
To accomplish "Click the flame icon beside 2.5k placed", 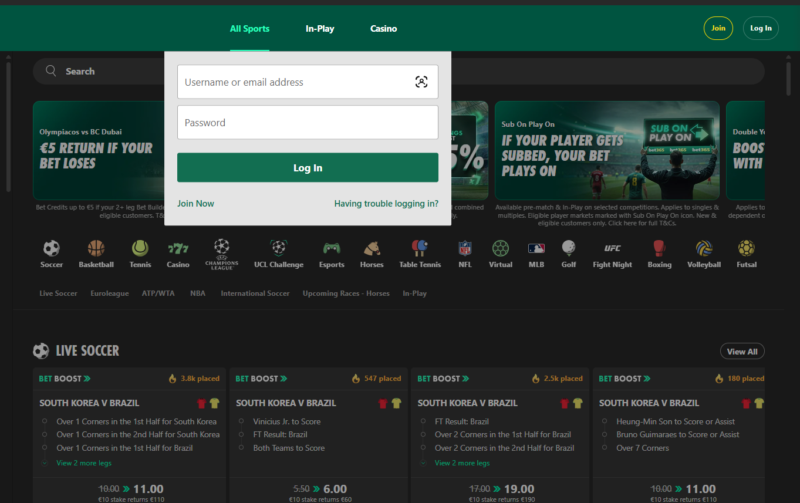I will (x=536, y=379).
